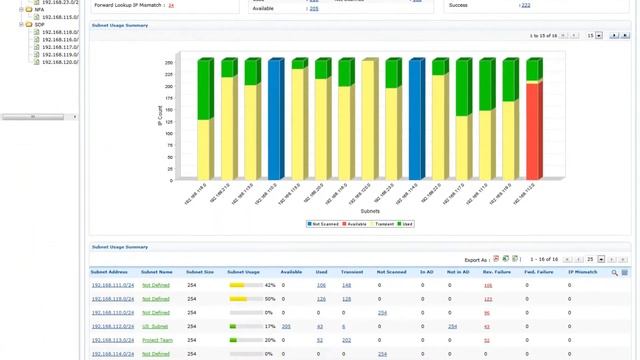The width and height of the screenshot is (640, 360).
Task: Export the subnet table as Excel
Action: click(x=506, y=259)
